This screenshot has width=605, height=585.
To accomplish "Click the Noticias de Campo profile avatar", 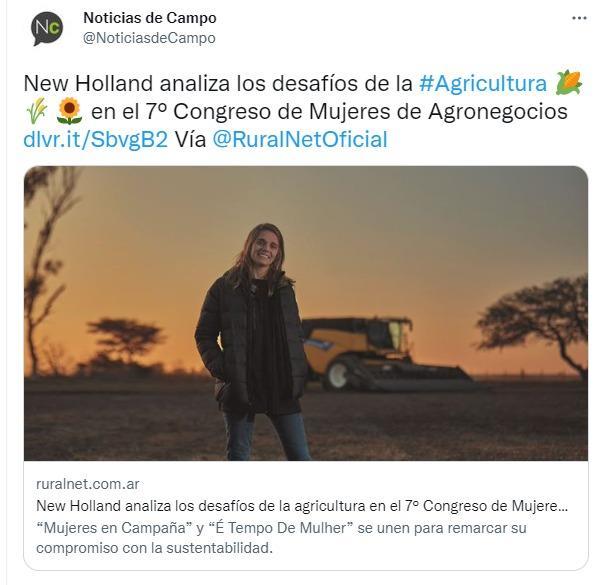I will coord(47,28).
